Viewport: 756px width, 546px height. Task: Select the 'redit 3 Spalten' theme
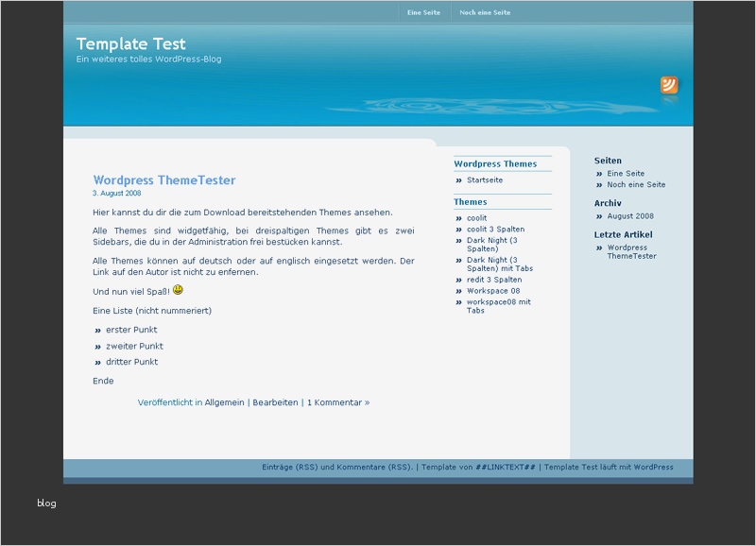point(494,280)
